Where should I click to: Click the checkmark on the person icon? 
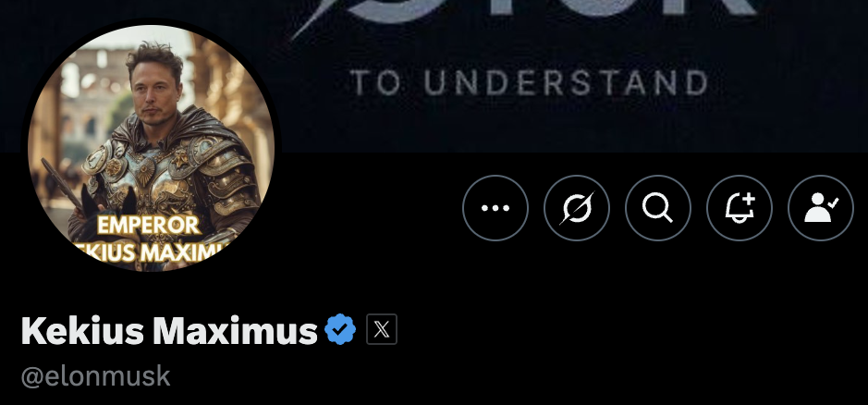[833, 203]
